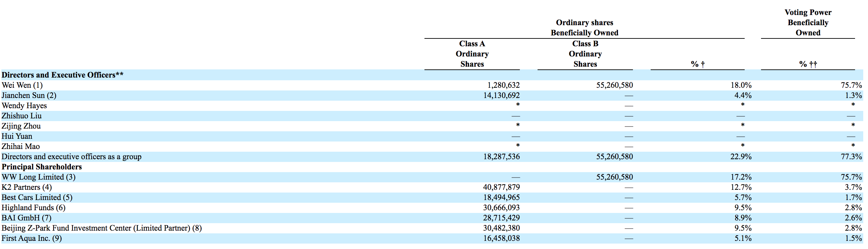The image size is (868, 249).
Task: Click the Wendy Hayes name
Action: click(x=24, y=106)
